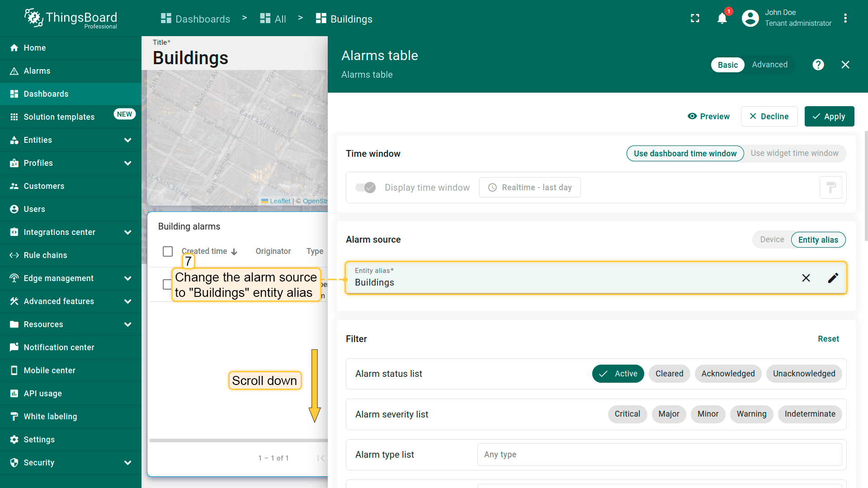Switch to the Advanced mode tab
Image resolution: width=868 pixels, height=488 pixels.
[x=769, y=65]
